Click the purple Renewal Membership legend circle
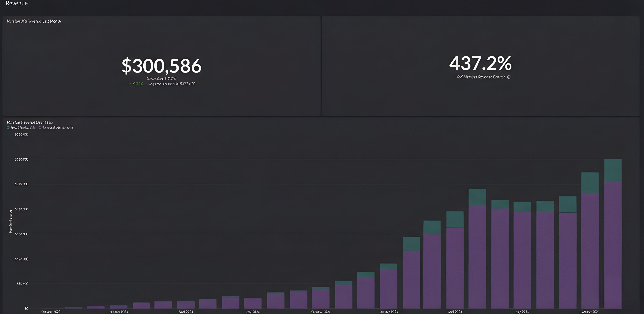Viewport: 644px width, 314px height. coord(40,127)
